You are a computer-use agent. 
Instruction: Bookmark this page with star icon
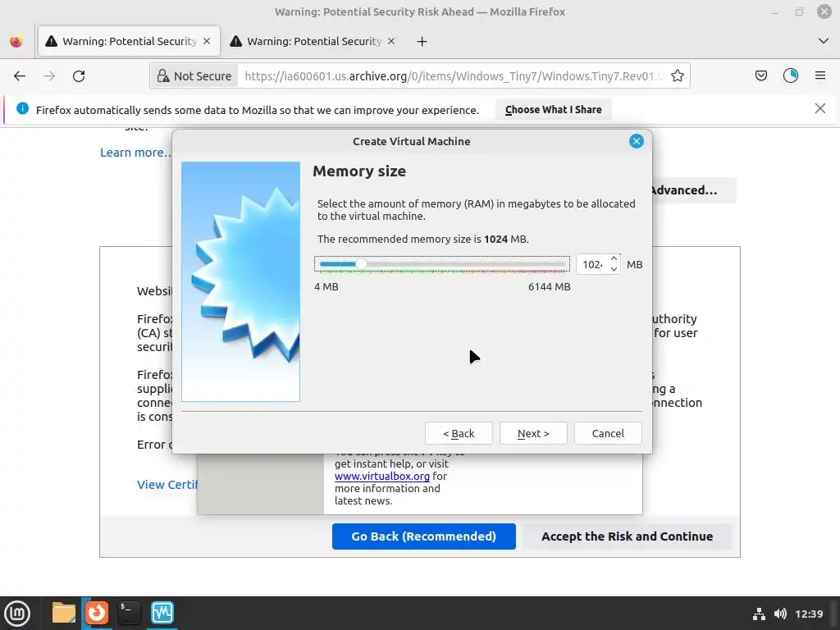coord(677,76)
